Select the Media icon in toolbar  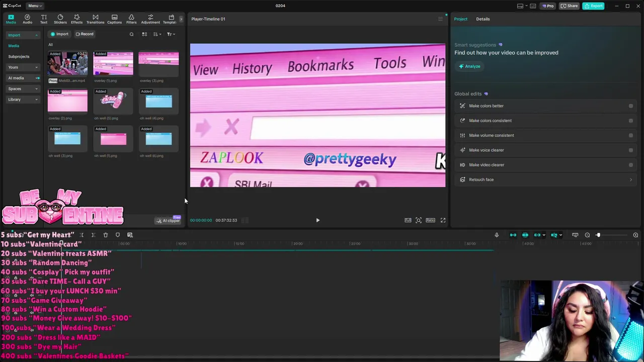[x=11, y=19]
